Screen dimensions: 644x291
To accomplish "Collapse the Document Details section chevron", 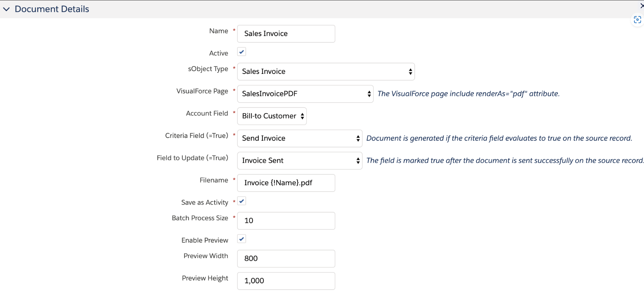I will click(x=6, y=9).
